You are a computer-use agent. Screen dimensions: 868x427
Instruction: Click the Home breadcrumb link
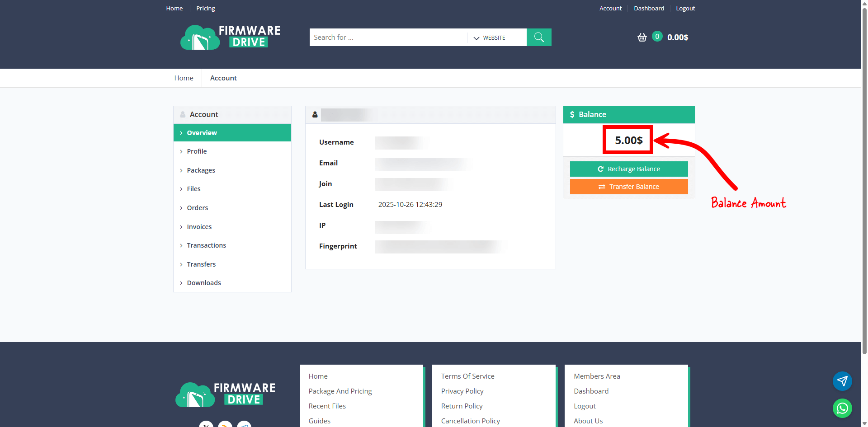184,78
